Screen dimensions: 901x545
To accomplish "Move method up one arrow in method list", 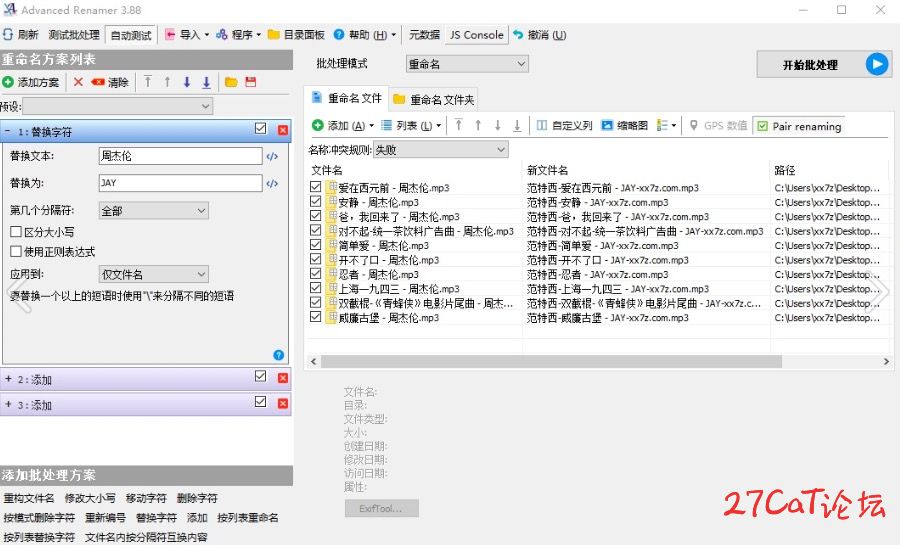I will coord(167,82).
